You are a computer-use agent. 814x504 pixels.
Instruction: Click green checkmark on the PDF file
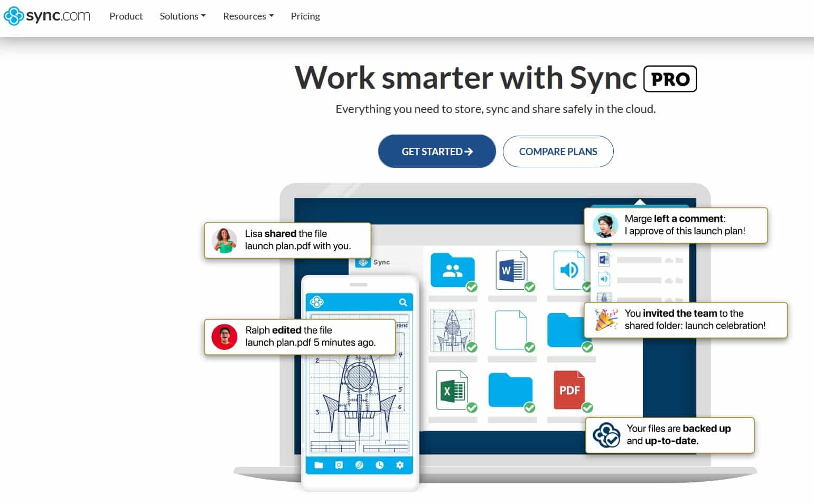pos(587,407)
